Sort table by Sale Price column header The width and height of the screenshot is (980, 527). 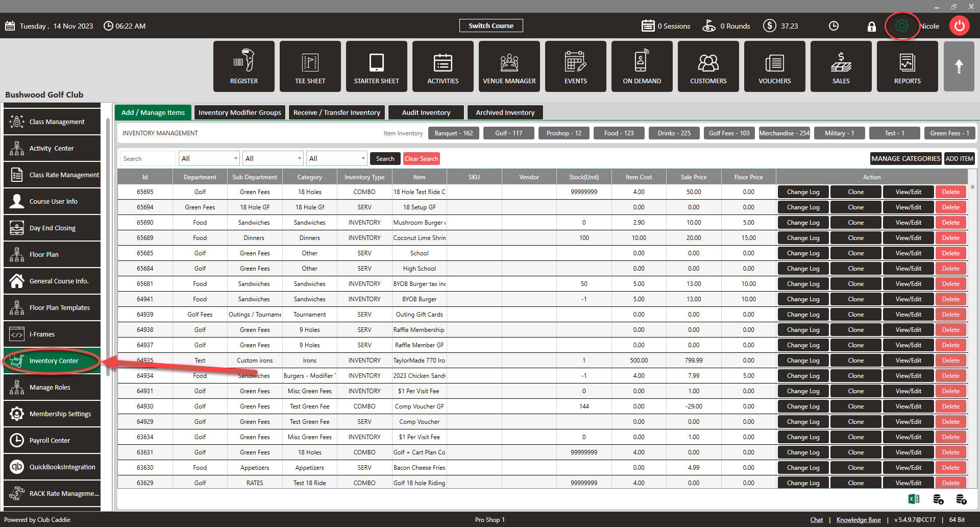[x=693, y=177]
